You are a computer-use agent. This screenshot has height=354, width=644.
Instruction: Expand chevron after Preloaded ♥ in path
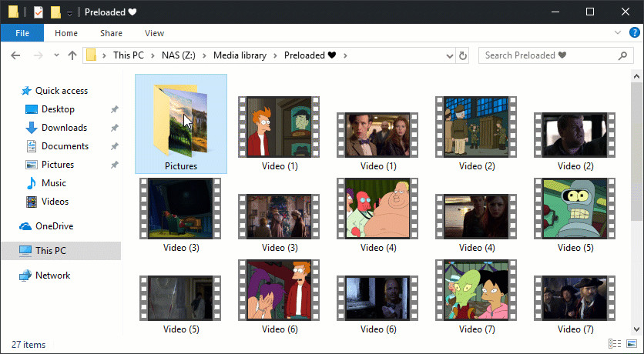tap(345, 55)
